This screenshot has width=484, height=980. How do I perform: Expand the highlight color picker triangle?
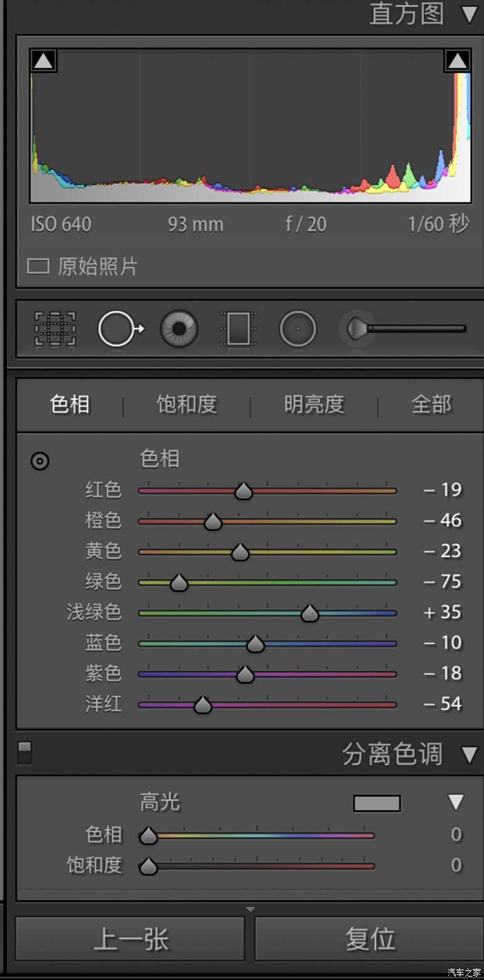456,802
